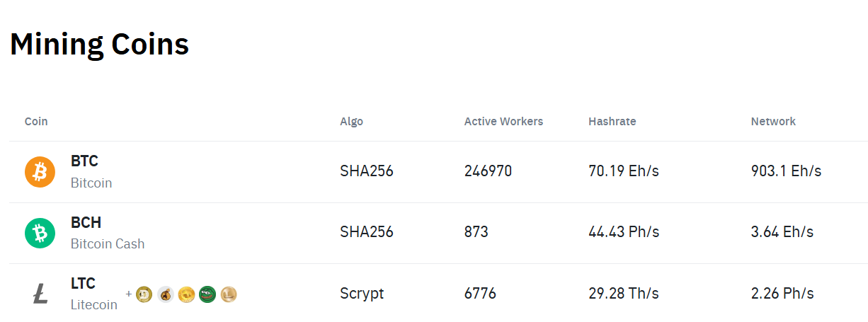Click the Pepe frog coin icon beside LTC

207,294
